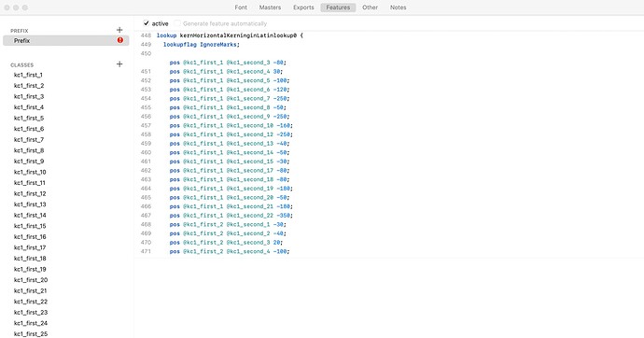Click code line 466 with @kc1_second_21

(x=231, y=206)
